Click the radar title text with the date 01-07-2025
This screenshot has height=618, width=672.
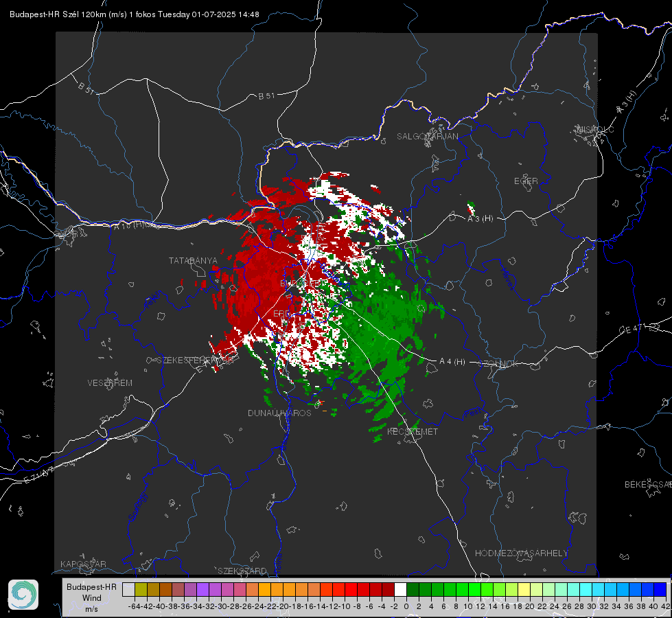click(134, 14)
